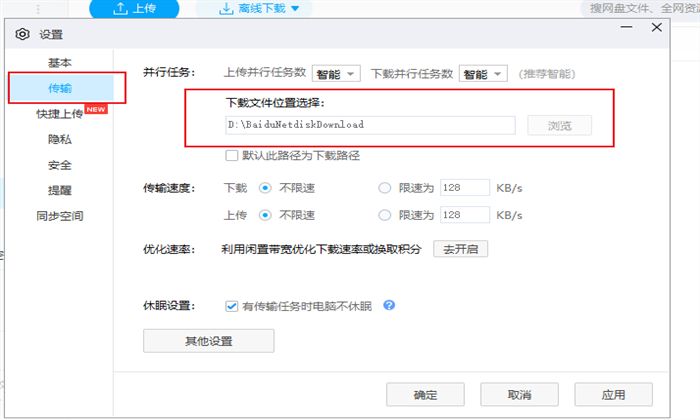
Task: Click the blue help question mark icon
Action: [389, 305]
